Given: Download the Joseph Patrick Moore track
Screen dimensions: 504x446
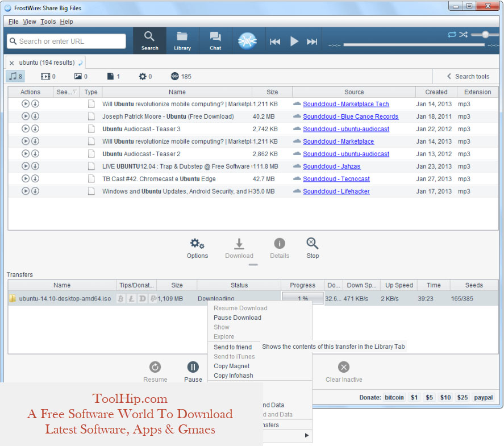Looking at the screenshot, I should pos(35,116).
